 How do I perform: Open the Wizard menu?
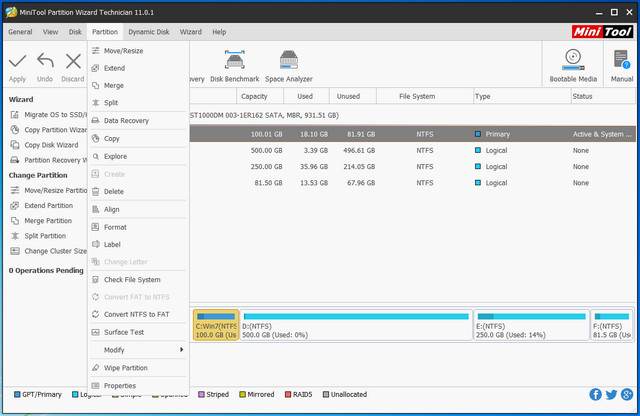(191, 32)
